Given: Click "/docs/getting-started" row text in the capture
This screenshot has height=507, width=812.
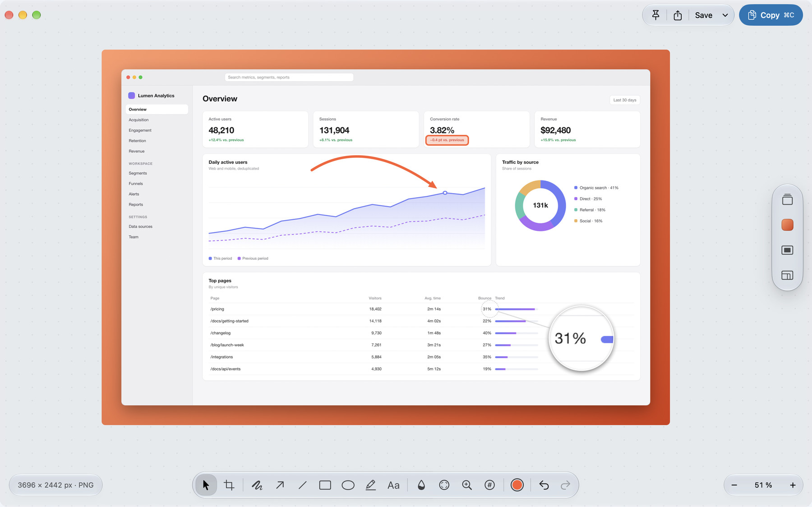Looking at the screenshot, I should [x=229, y=321].
